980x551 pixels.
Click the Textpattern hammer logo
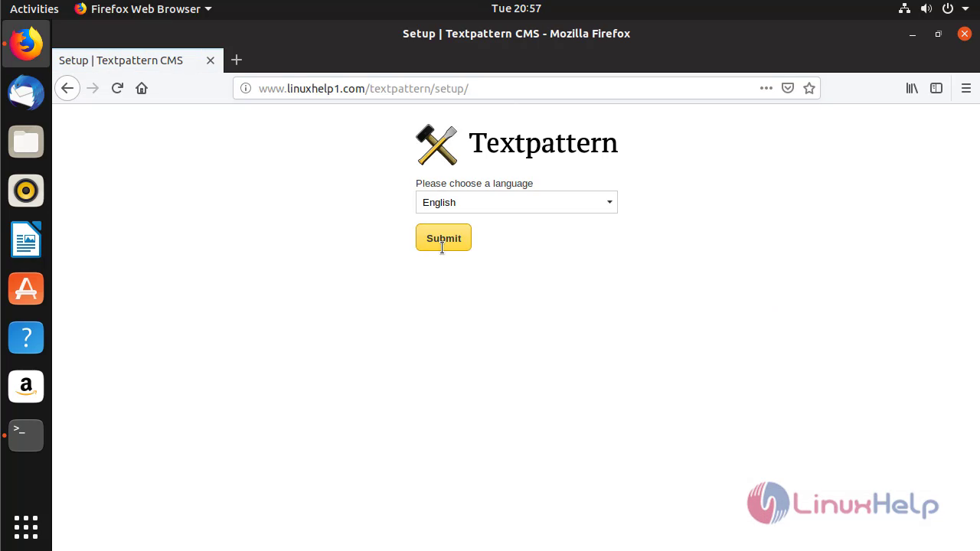tap(436, 144)
